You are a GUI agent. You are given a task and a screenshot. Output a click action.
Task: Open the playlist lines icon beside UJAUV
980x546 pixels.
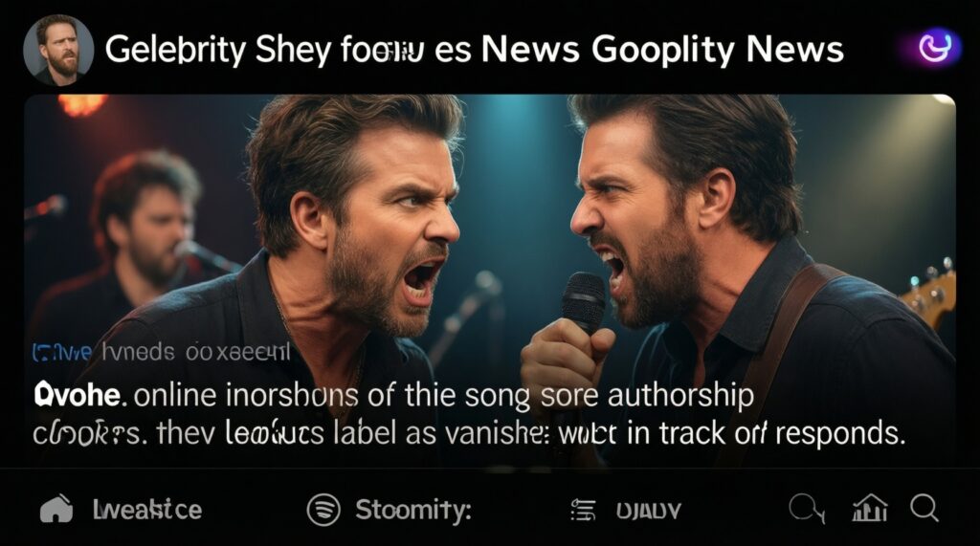583,511
